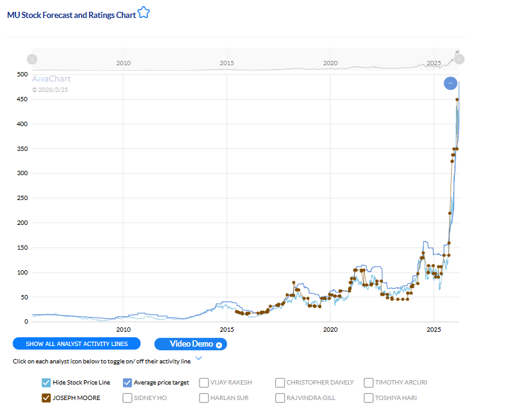Click the play icon in the Video Demo button

coord(218,344)
